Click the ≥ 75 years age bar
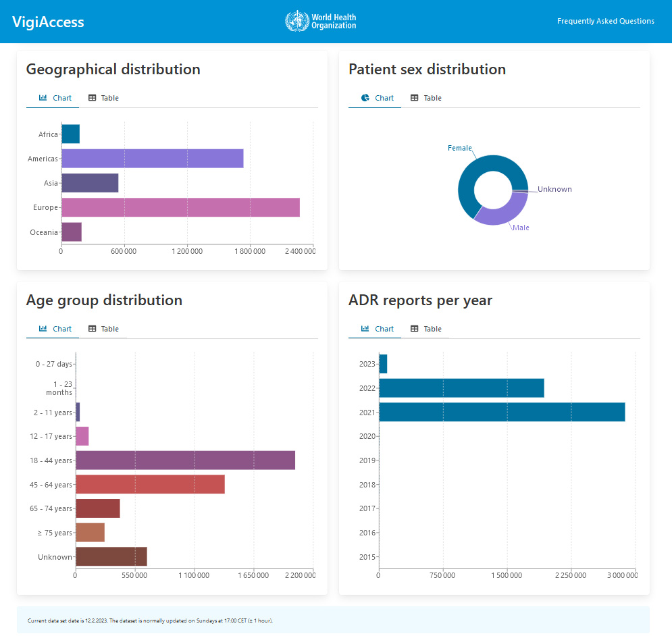This screenshot has width=672, height=636. click(x=91, y=533)
